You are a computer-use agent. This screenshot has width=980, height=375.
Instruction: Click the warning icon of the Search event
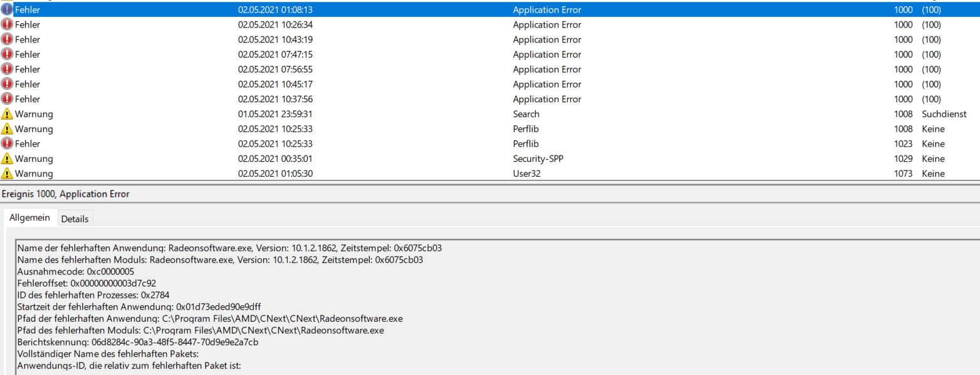click(7, 114)
